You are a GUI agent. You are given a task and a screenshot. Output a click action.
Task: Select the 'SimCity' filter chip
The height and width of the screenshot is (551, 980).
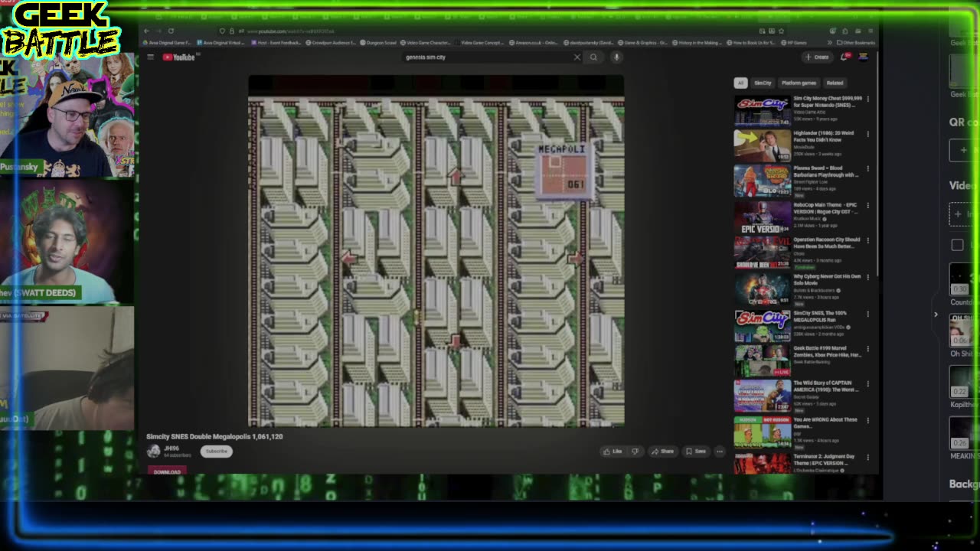tap(763, 83)
